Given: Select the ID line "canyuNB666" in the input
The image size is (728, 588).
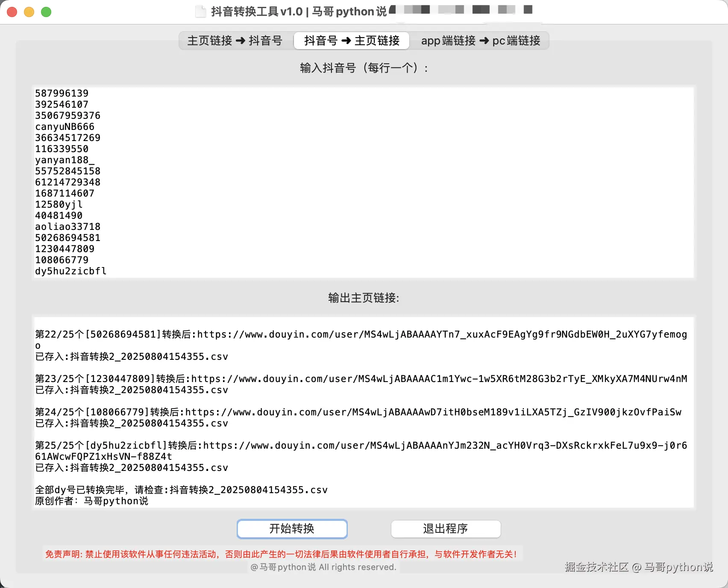Looking at the screenshot, I should [64, 126].
